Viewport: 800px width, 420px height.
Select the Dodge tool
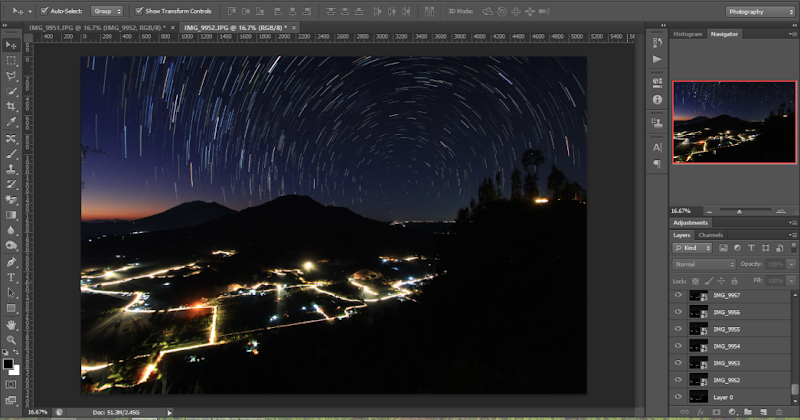11,245
